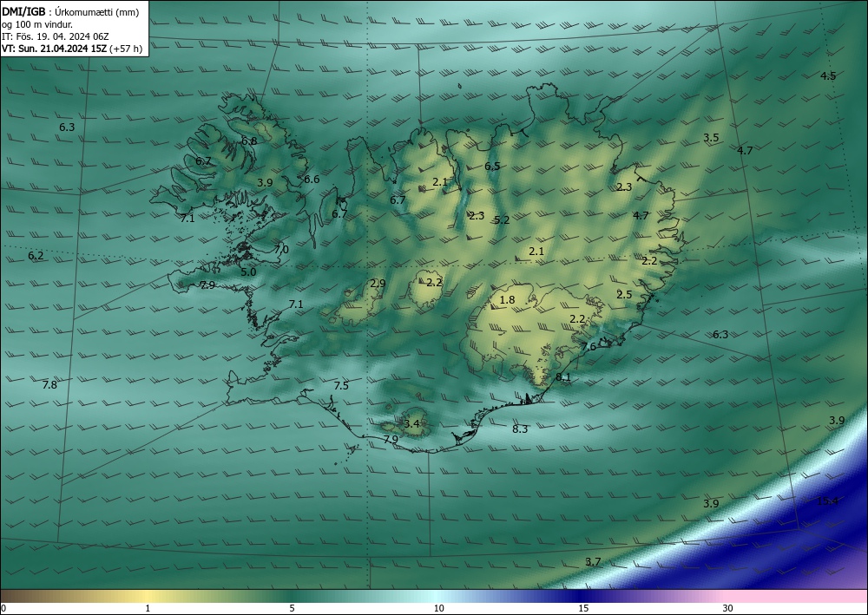The image size is (868, 615).
Task: Select the legend label 15
Action: coord(583,608)
